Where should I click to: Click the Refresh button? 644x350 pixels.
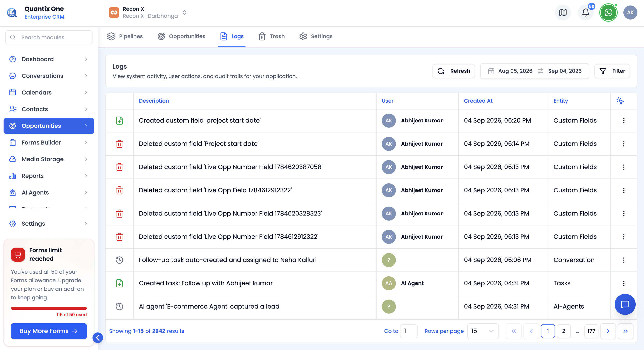pos(454,71)
